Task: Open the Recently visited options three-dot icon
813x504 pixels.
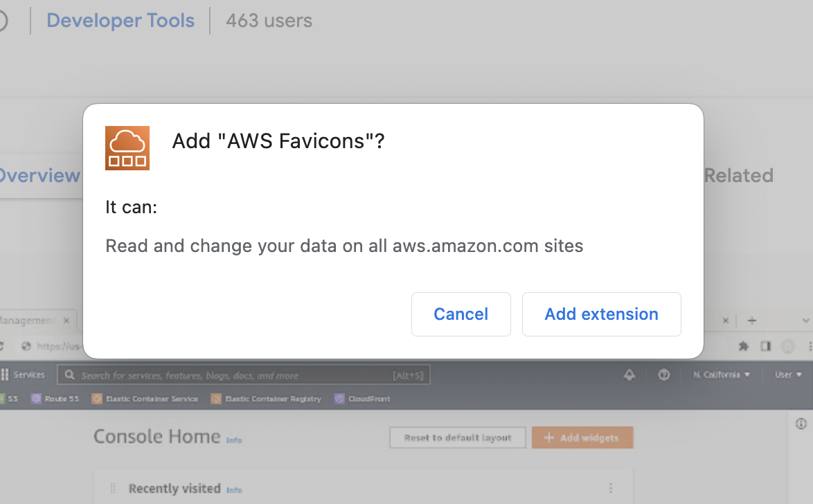Action: coord(611,489)
